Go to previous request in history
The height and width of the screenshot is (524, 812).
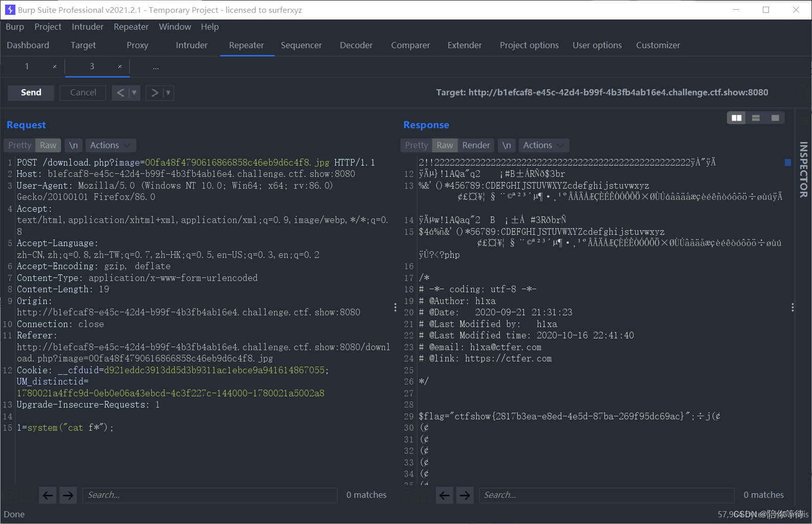pos(120,93)
